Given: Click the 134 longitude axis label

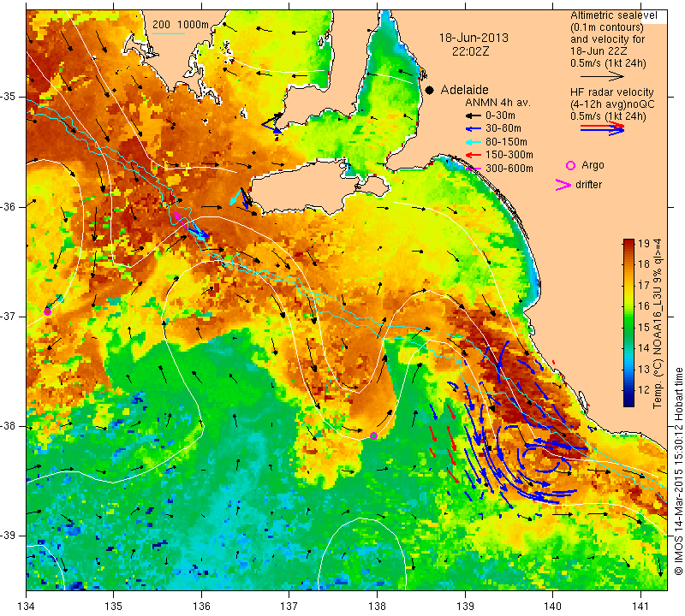Looking at the screenshot, I should (27, 607).
